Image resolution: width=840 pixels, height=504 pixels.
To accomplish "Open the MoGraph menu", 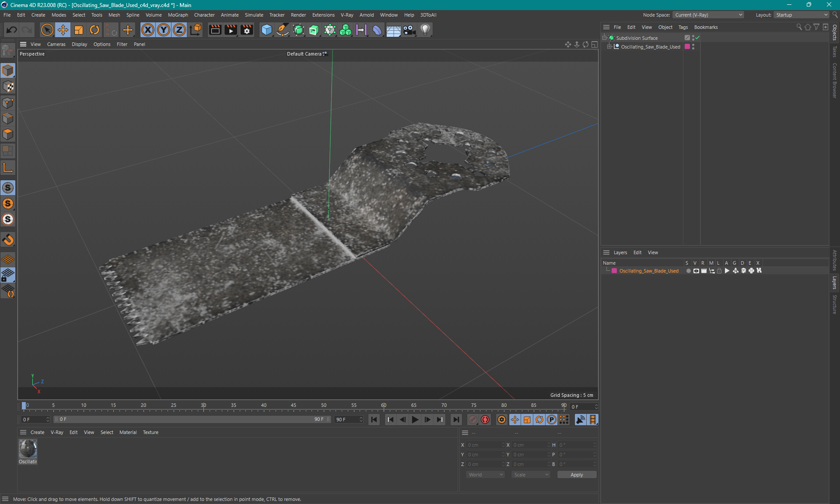I will coord(178,15).
